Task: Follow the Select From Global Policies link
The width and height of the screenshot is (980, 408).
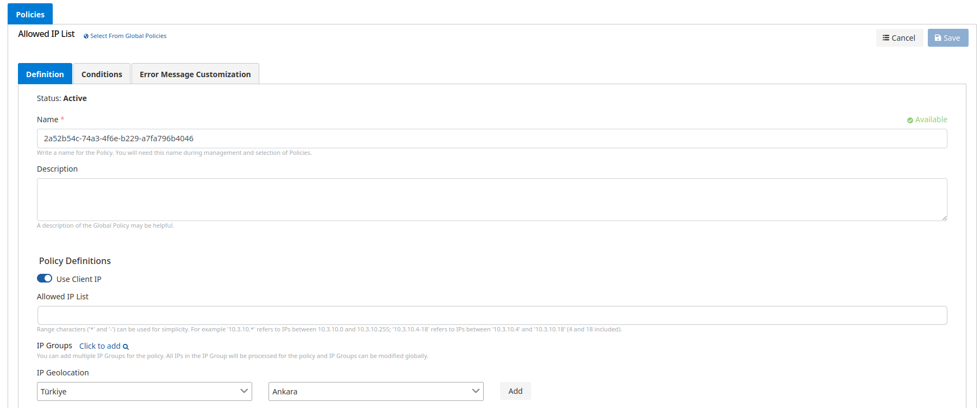Action: coord(128,36)
